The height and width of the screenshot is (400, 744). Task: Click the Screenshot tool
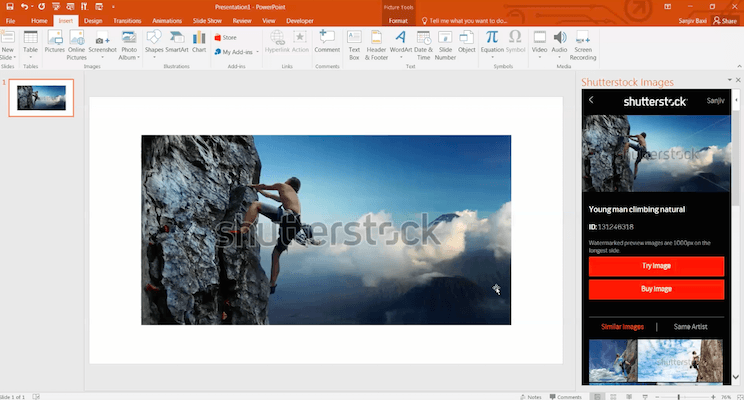tap(102, 44)
